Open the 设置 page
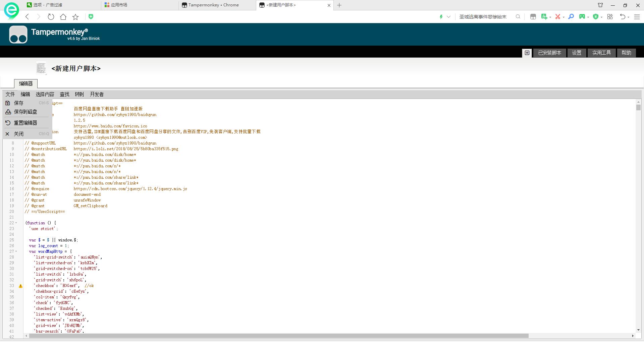 coord(577,53)
